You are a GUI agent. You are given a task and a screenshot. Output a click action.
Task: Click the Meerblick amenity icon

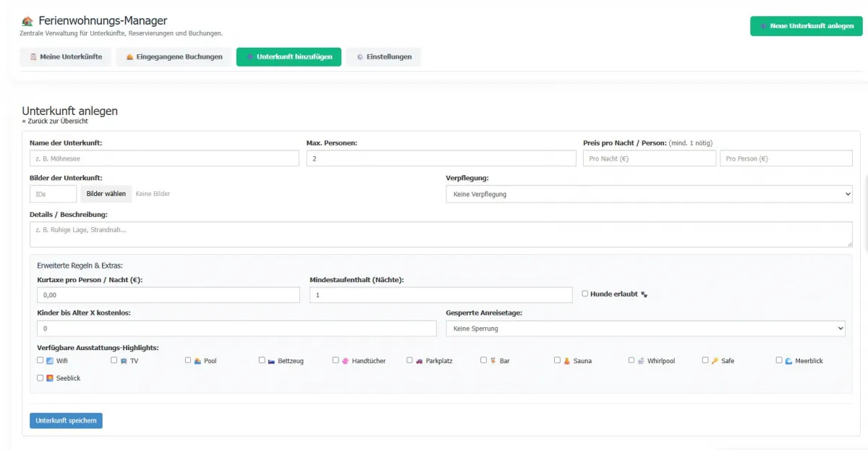click(788, 360)
